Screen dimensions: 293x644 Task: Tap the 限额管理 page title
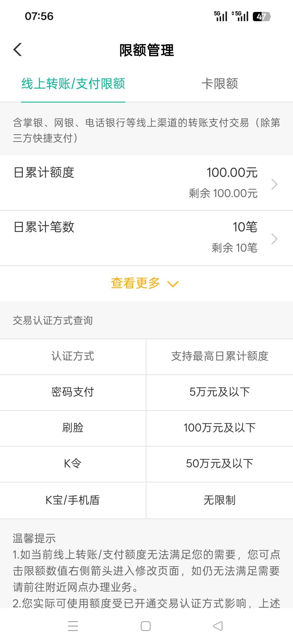[x=146, y=50]
